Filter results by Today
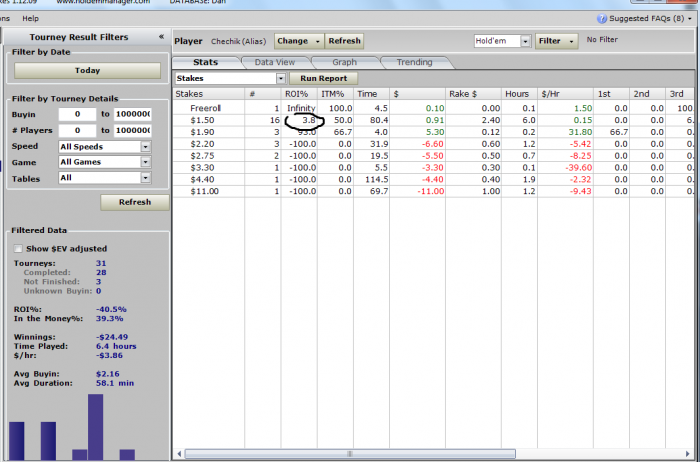 (88, 71)
